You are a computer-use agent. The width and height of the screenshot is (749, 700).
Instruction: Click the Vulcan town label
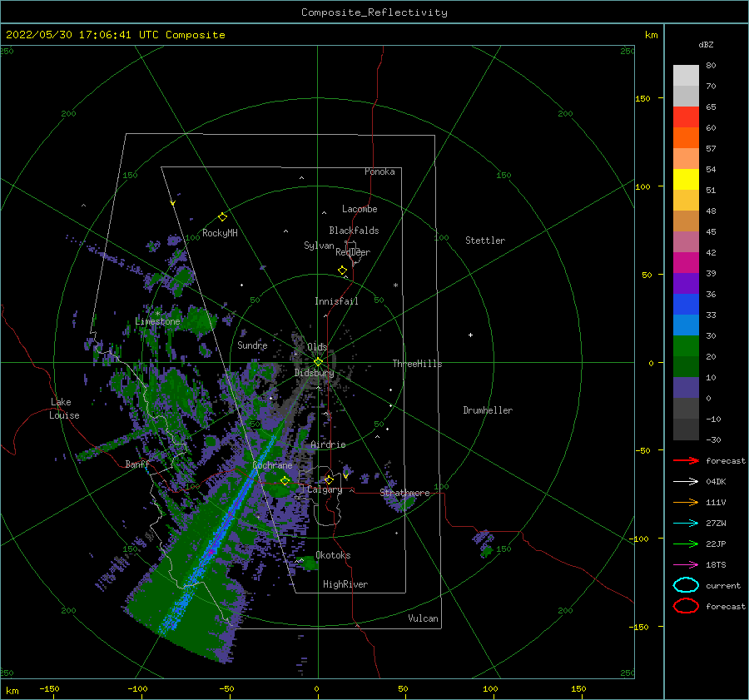[x=423, y=618]
